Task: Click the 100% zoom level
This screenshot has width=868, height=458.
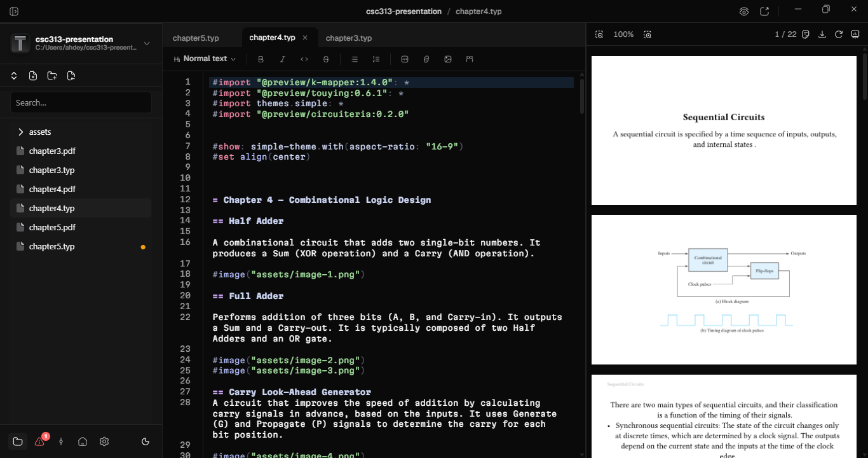Action: (623, 34)
